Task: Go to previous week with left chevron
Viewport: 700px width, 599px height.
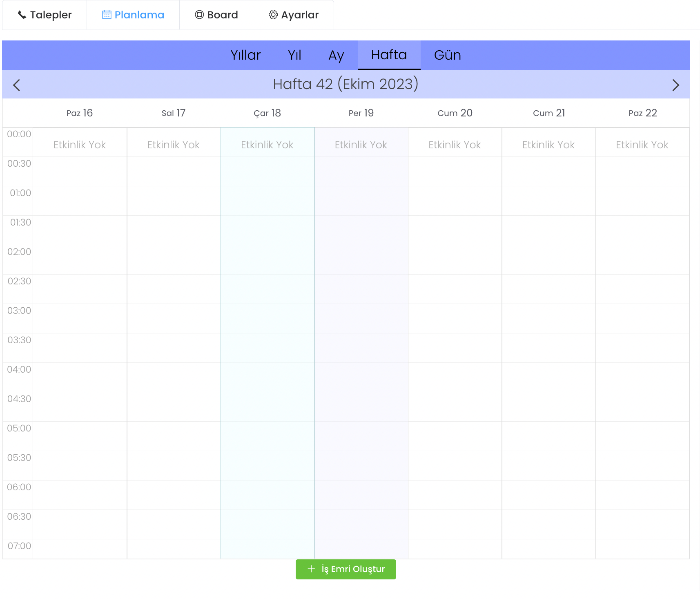Action: (17, 85)
